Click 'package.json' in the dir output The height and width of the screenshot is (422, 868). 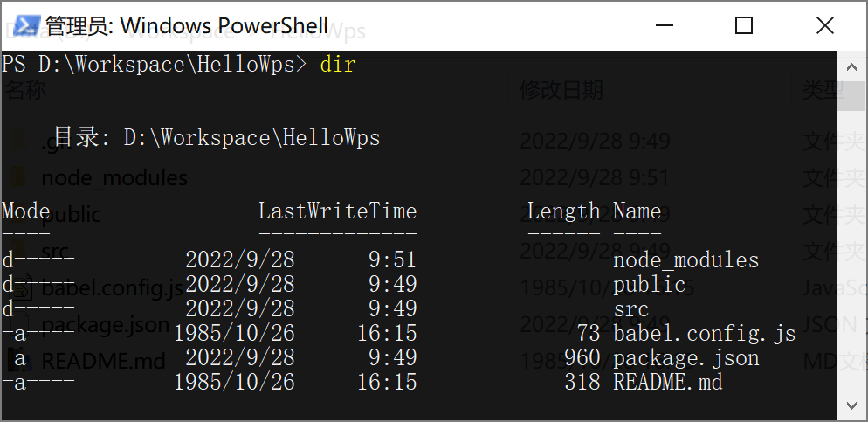click(x=686, y=357)
